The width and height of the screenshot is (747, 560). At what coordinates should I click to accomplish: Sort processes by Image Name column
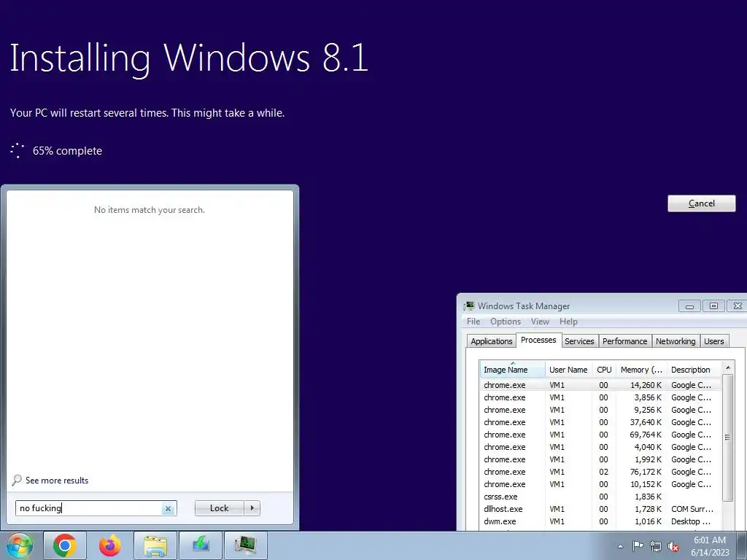(x=512, y=370)
